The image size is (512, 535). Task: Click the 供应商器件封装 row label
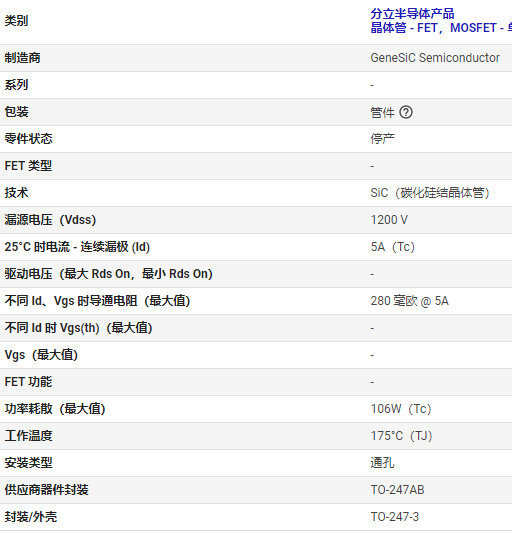(x=46, y=490)
